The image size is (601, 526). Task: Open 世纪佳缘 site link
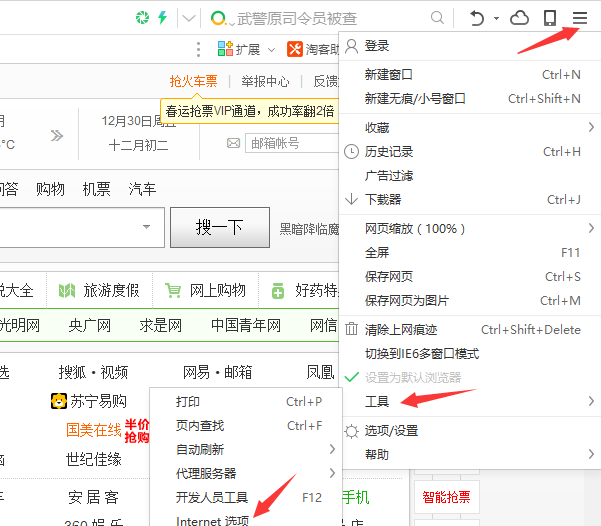pyautogui.click(x=94, y=459)
